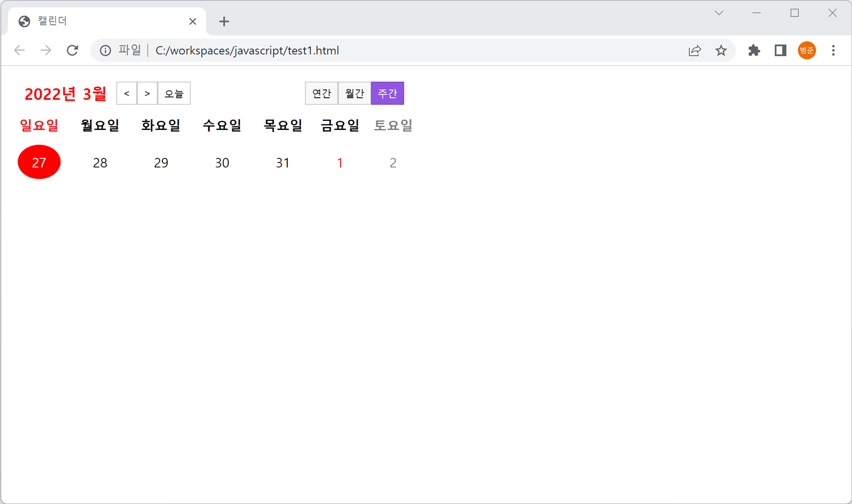Click the 금요일 column header
The image size is (852, 504).
coord(340,126)
